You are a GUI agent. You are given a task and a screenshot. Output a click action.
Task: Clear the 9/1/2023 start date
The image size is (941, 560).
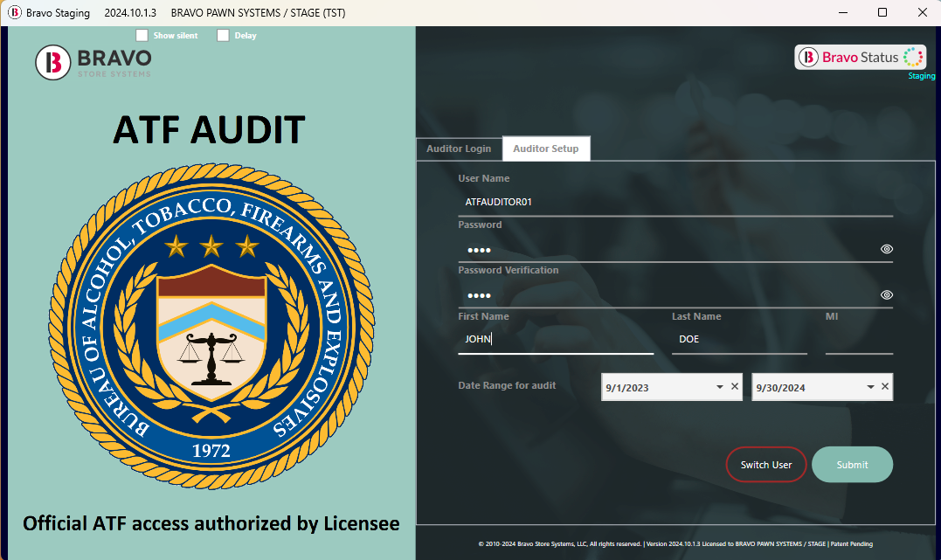point(735,386)
